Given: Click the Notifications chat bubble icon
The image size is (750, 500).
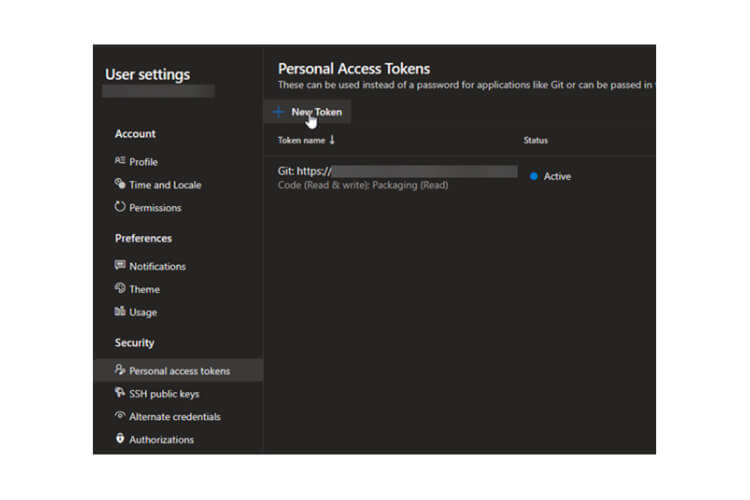Looking at the screenshot, I should click(x=120, y=266).
